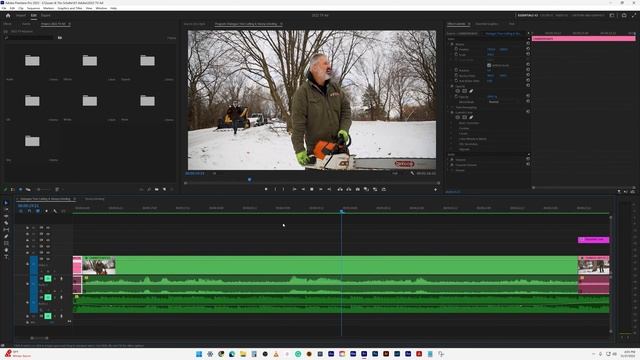Add a marker in the Timeline header
Viewport: 640px width, 360px height.
point(46,211)
